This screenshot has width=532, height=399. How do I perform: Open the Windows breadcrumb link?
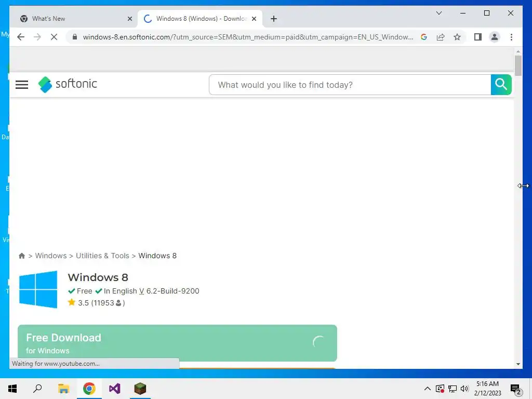point(51,256)
